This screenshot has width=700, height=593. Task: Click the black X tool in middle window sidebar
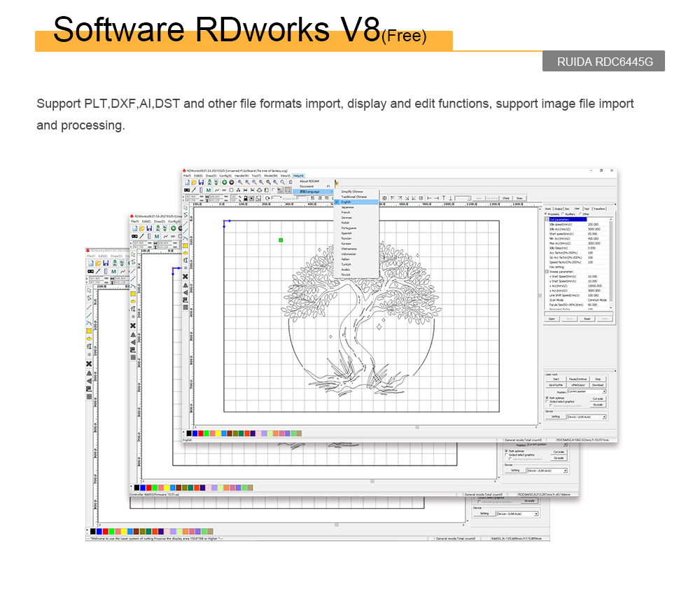[133, 326]
